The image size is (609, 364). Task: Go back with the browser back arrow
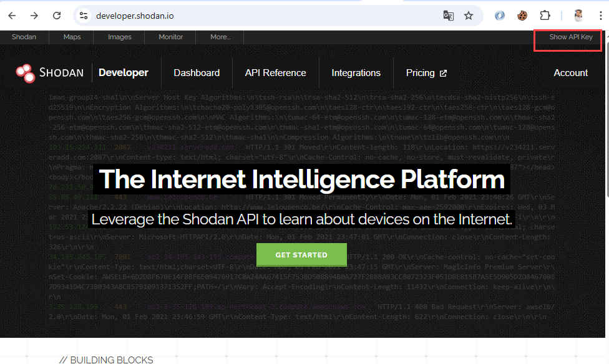tap(12, 16)
